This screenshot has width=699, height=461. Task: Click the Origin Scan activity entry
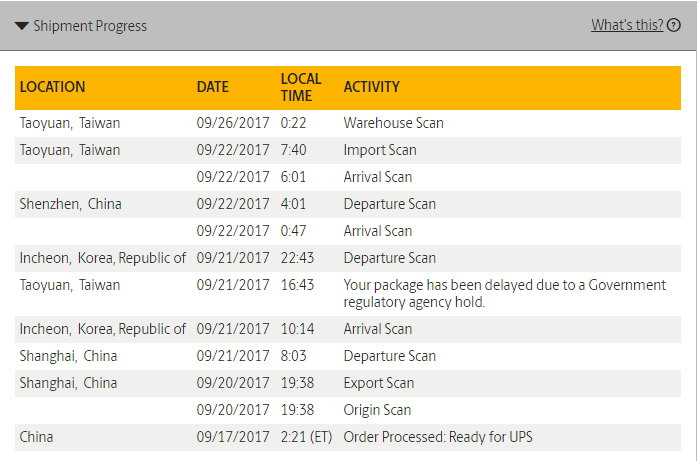click(377, 410)
